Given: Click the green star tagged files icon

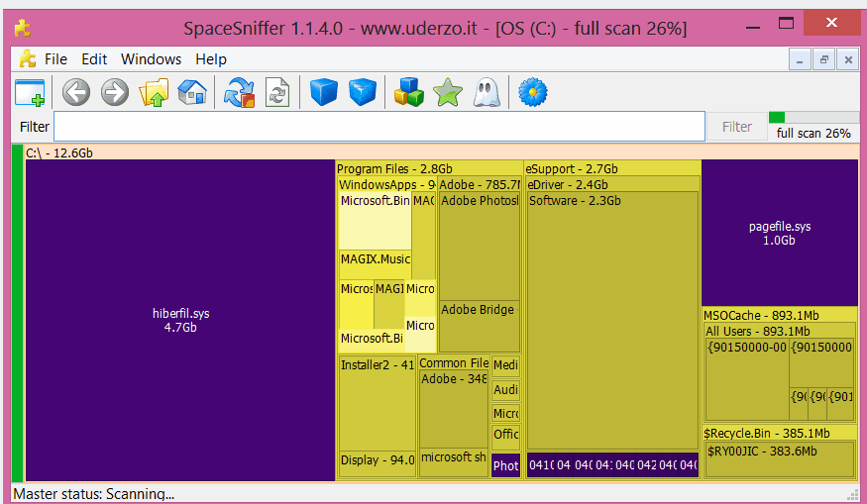Looking at the screenshot, I should [x=447, y=92].
